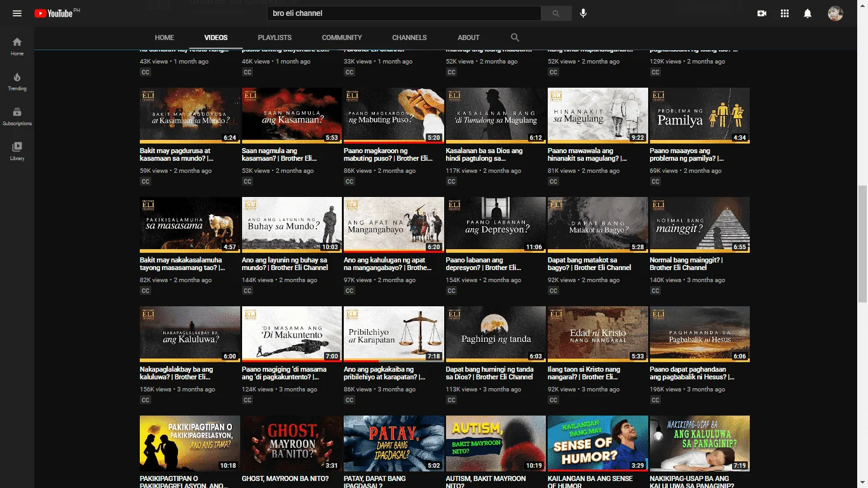This screenshot has width=868, height=488.
Task: Click CC badge under 'Paano labanan ang depresyon' video
Action: click(x=451, y=291)
